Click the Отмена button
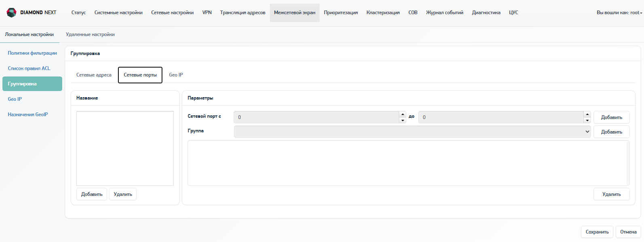644x242 pixels. coord(628,232)
